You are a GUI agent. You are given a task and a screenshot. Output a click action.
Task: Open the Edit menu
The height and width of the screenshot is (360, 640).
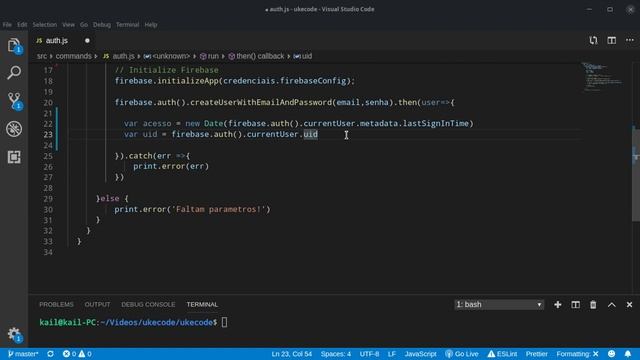click(22, 24)
